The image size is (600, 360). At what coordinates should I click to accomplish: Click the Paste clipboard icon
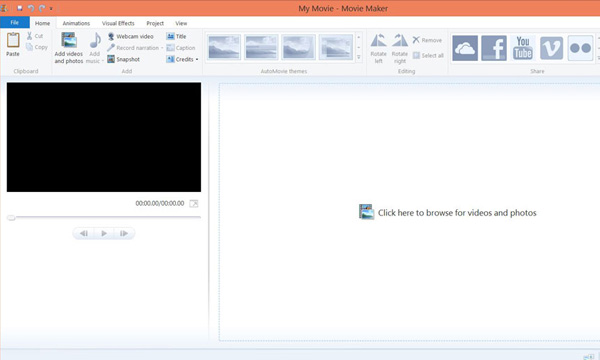coord(13,40)
